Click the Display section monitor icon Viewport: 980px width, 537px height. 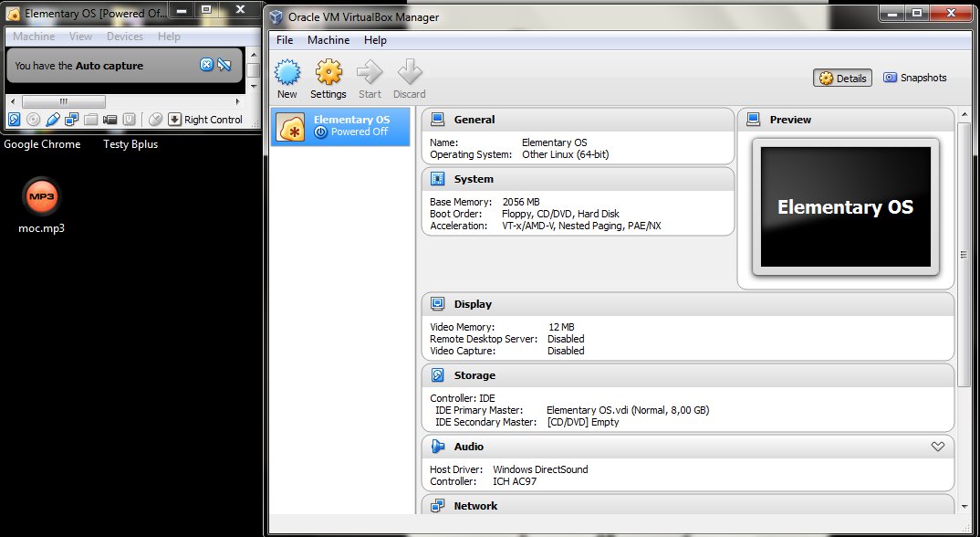[x=437, y=303]
